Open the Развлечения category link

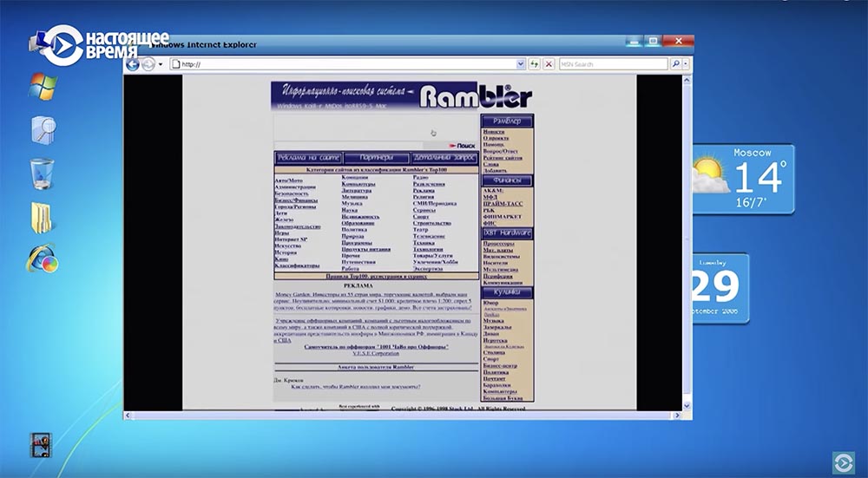click(429, 184)
